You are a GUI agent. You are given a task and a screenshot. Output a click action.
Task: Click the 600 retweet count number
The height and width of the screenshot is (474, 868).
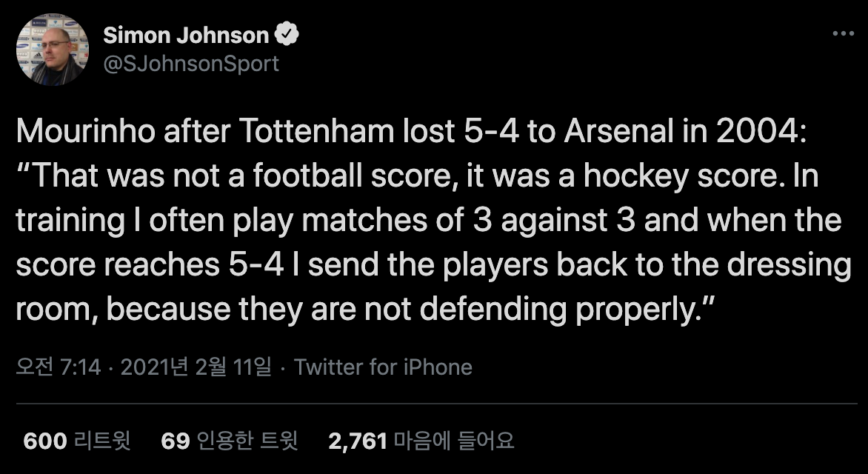(x=46, y=441)
